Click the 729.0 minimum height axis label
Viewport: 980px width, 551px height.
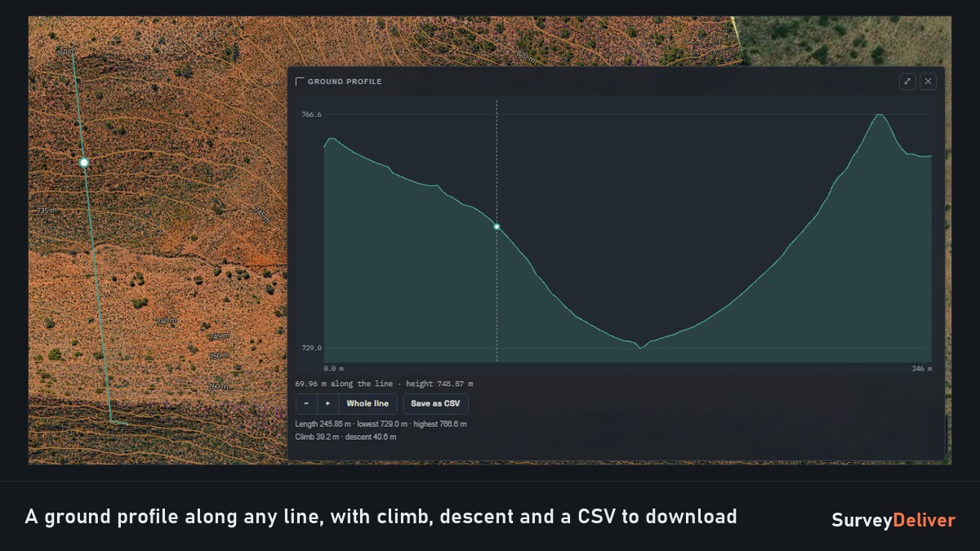point(312,348)
